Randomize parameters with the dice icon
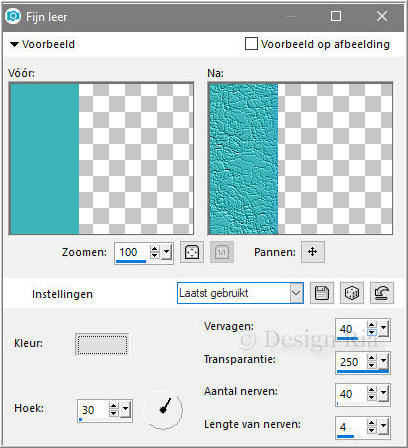Viewport: 408px width, 448px height. pyautogui.click(x=352, y=293)
